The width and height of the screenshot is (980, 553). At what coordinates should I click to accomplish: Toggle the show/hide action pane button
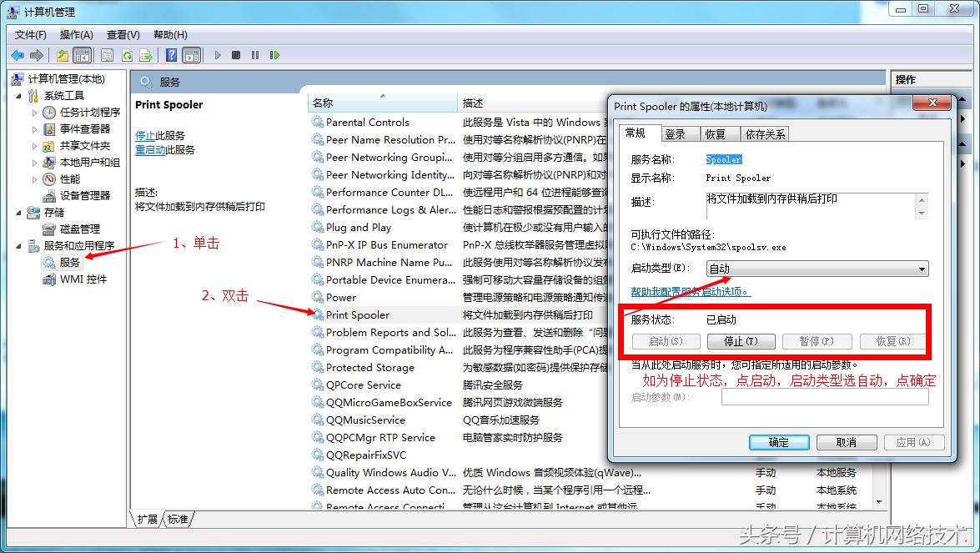[x=192, y=54]
